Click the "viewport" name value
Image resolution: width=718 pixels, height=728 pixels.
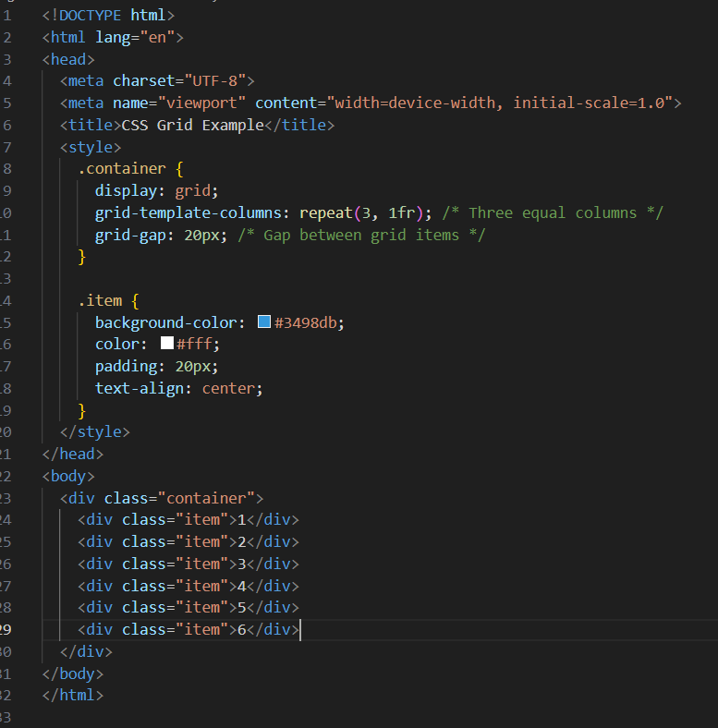201,103
